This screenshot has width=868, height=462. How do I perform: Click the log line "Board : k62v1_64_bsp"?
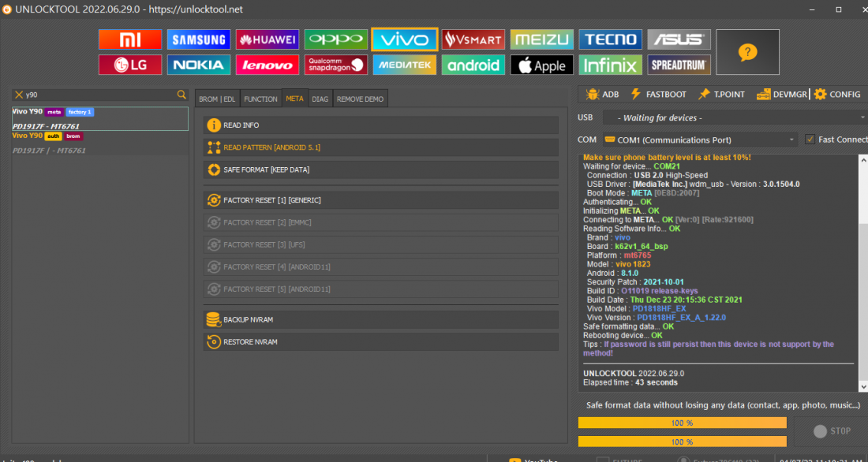click(x=628, y=246)
